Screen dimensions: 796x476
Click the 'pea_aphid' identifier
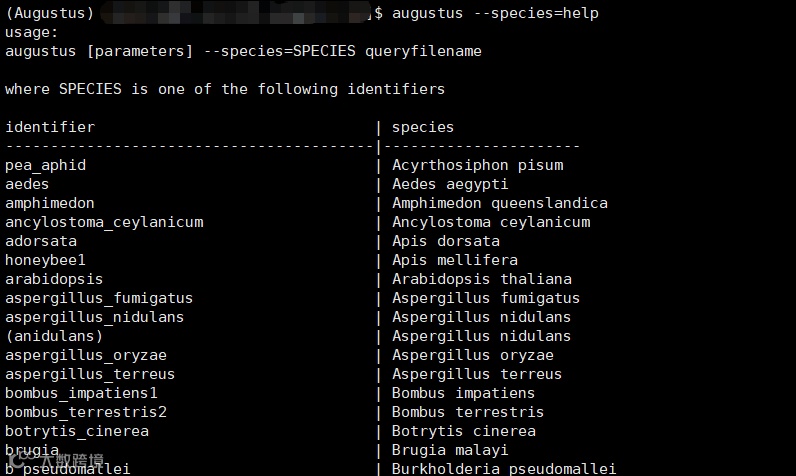coord(46,165)
